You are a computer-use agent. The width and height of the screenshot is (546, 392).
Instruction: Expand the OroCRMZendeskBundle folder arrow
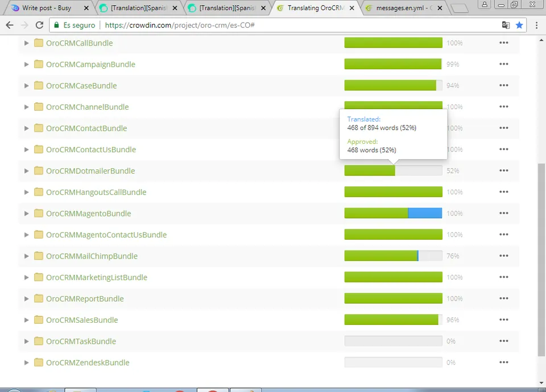coord(26,362)
